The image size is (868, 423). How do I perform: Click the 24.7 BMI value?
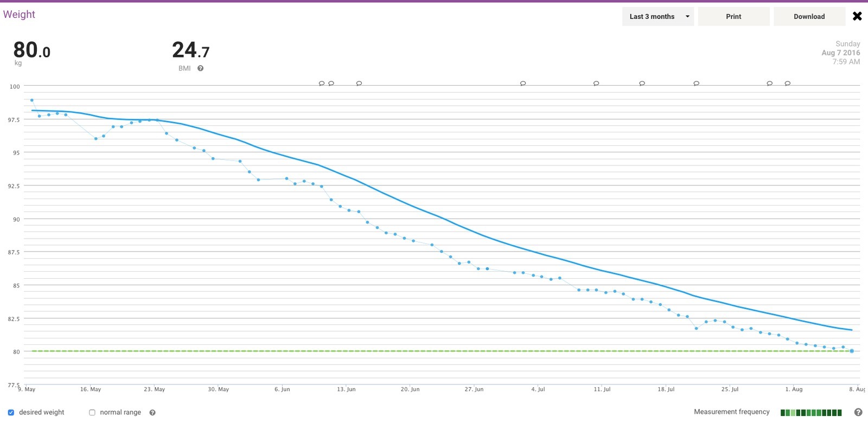point(190,50)
